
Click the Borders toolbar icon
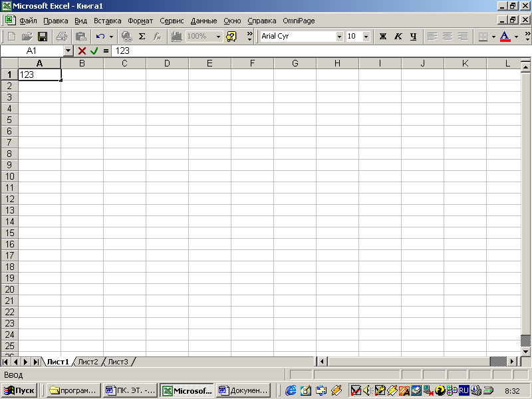click(483, 37)
